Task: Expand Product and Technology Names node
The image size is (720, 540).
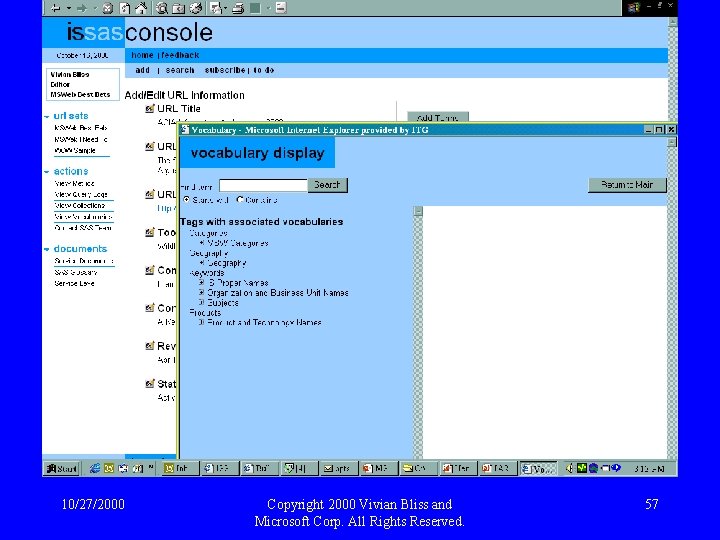Action: [202, 322]
